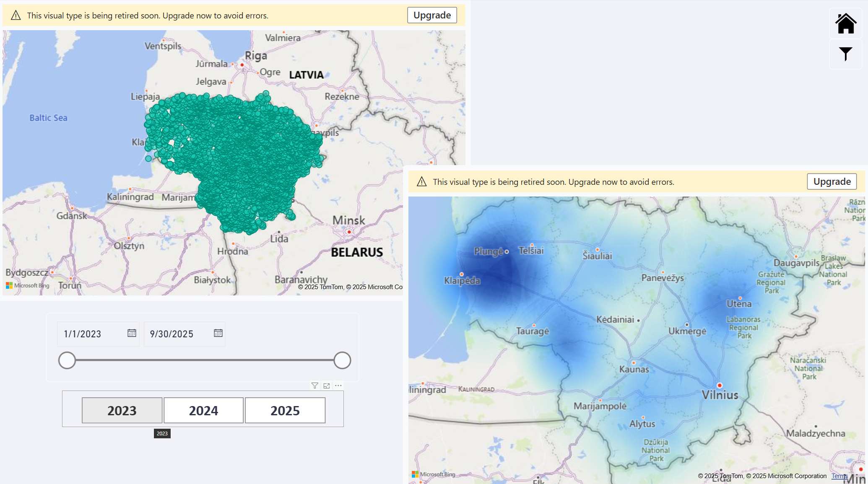Image resolution: width=868 pixels, height=484 pixels.
Task: Open the start date calendar picker
Action: coord(132,333)
